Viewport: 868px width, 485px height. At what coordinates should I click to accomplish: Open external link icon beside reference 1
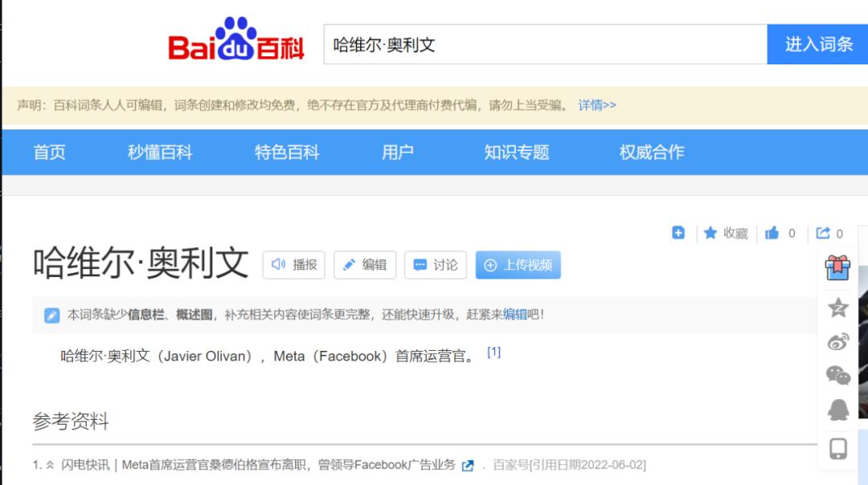(x=468, y=466)
